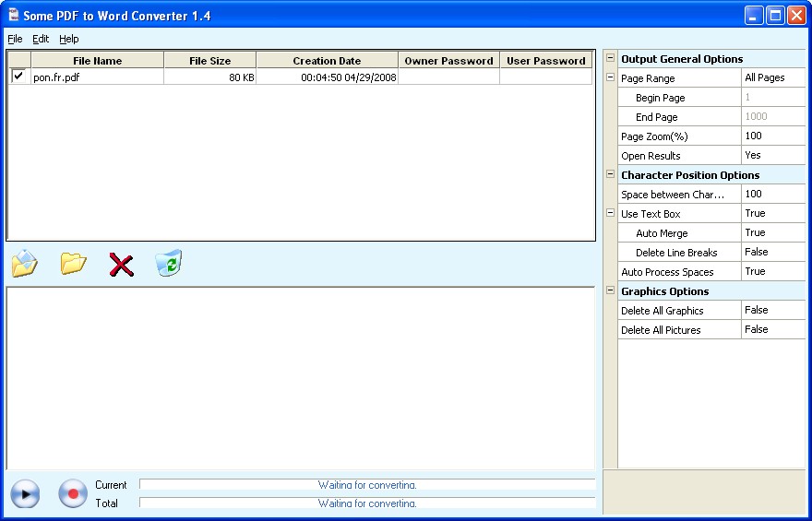Start conversion with the play button
This screenshot has width=812, height=521.
[25, 494]
